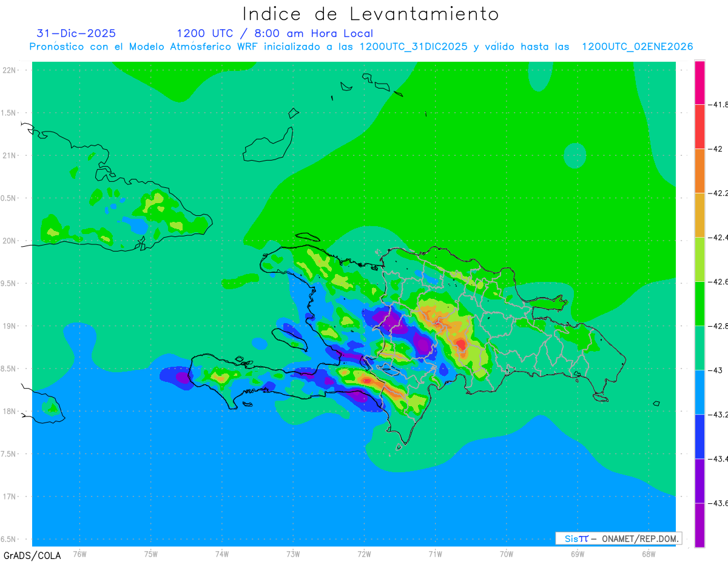Click the longitude label "76W"
Viewport: 728px width, 562px height.
pos(79,553)
